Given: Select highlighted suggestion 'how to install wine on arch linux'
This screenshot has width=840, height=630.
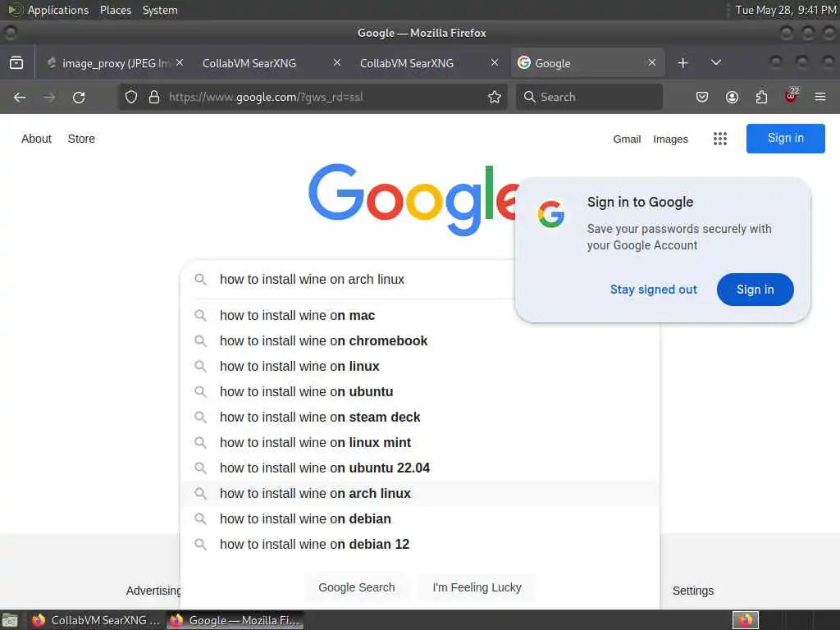Looking at the screenshot, I should pos(421,493).
